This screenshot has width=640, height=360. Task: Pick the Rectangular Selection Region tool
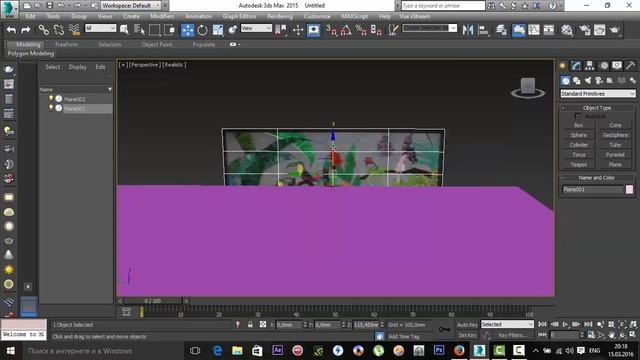coord(154,30)
